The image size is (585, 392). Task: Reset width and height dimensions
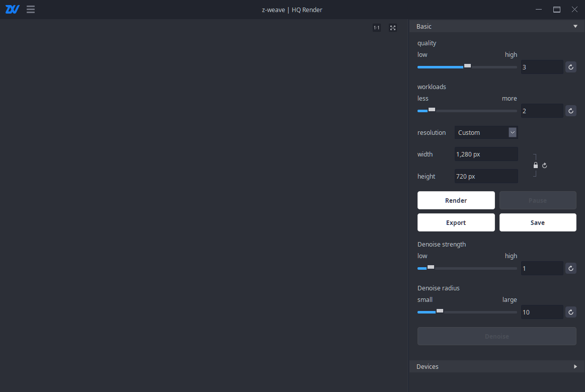pyautogui.click(x=545, y=166)
